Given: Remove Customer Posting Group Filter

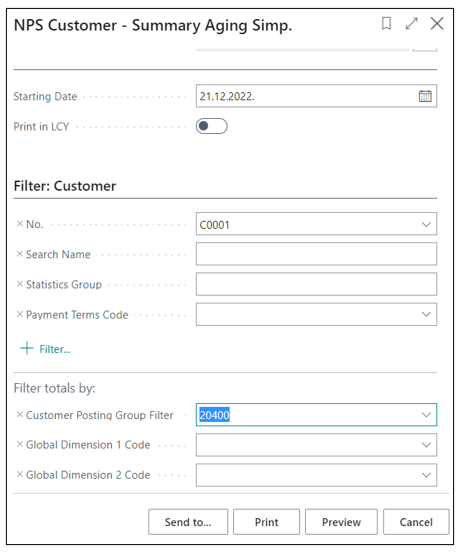Looking at the screenshot, I should [20, 414].
